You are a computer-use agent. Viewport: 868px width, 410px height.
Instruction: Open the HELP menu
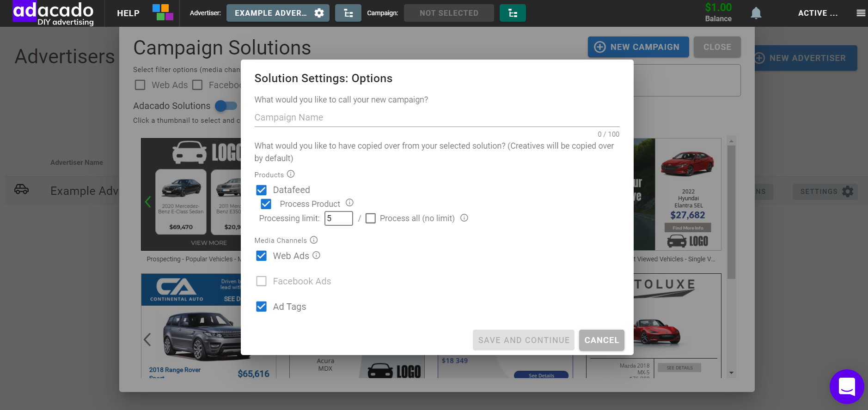[x=128, y=13]
